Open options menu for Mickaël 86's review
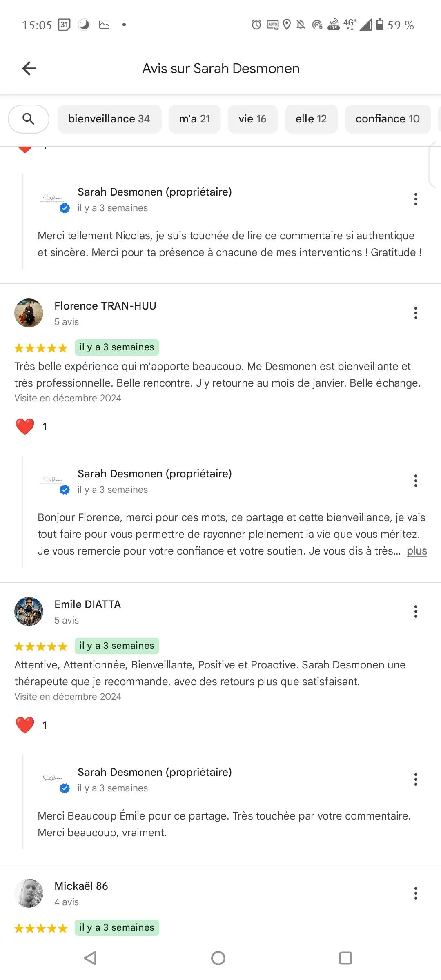The width and height of the screenshot is (441, 980). pos(416,893)
